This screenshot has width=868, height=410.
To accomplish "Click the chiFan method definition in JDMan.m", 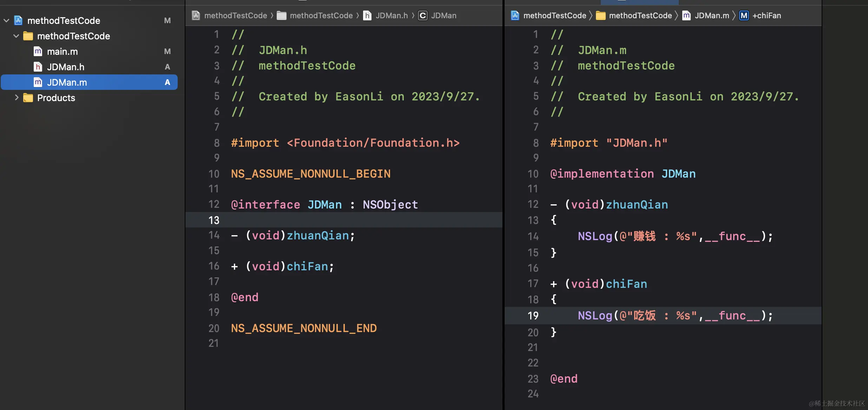I will (x=599, y=284).
